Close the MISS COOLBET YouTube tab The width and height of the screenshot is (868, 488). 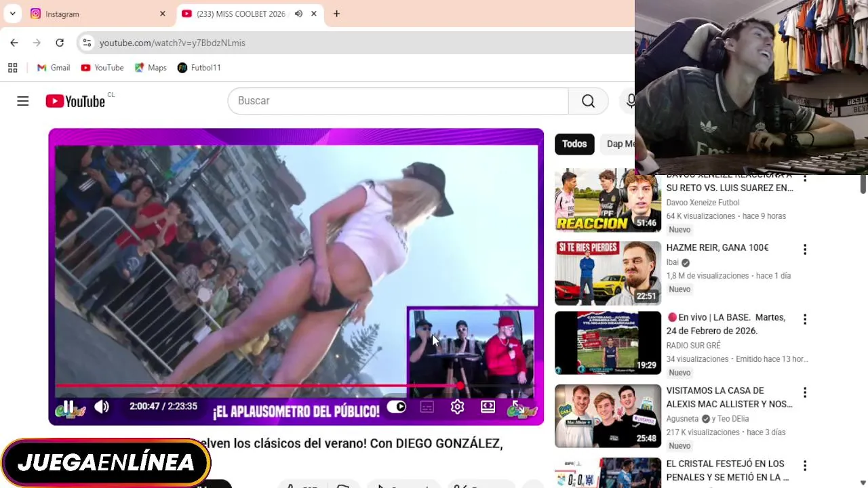click(314, 14)
